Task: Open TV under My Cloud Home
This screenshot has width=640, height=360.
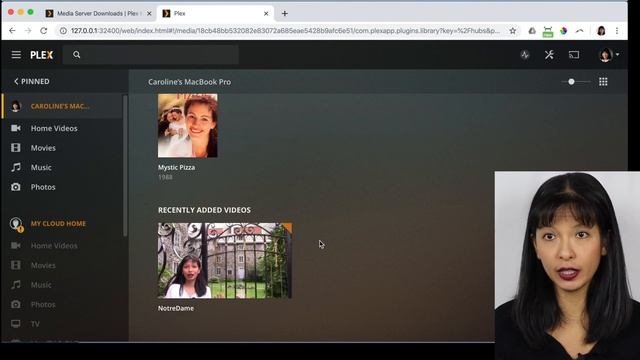Action: tap(36, 324)
